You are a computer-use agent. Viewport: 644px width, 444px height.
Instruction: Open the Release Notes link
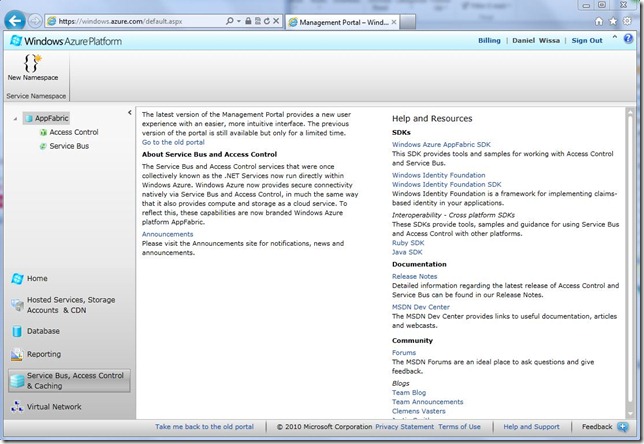414,276
